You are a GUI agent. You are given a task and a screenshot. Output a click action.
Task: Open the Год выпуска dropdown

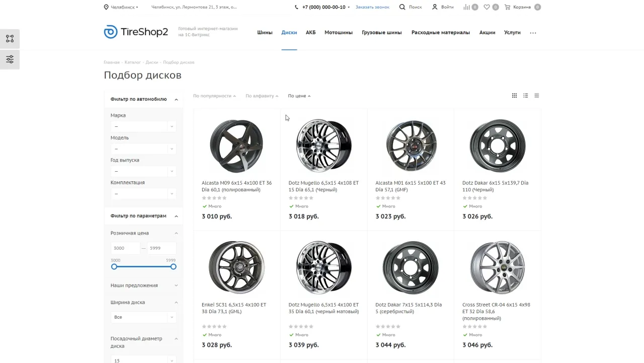point(143,171)
